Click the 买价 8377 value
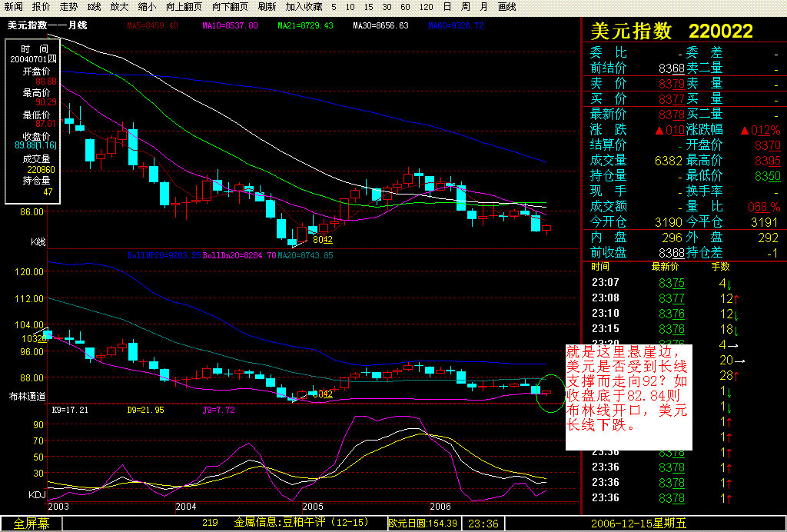Image resolution: width=787 pixels, height=532 pixels. [x=672, y=99]
